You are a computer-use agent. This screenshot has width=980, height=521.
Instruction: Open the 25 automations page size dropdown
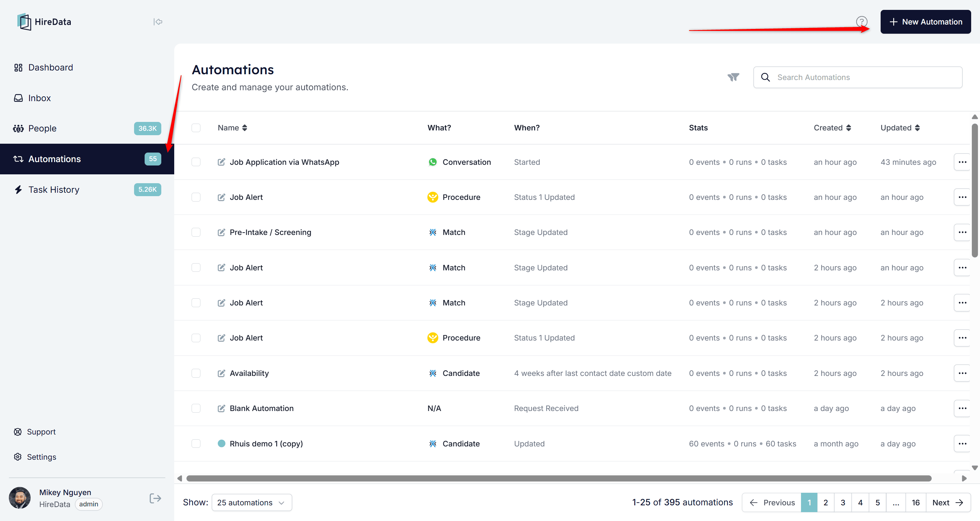[252, 502]
